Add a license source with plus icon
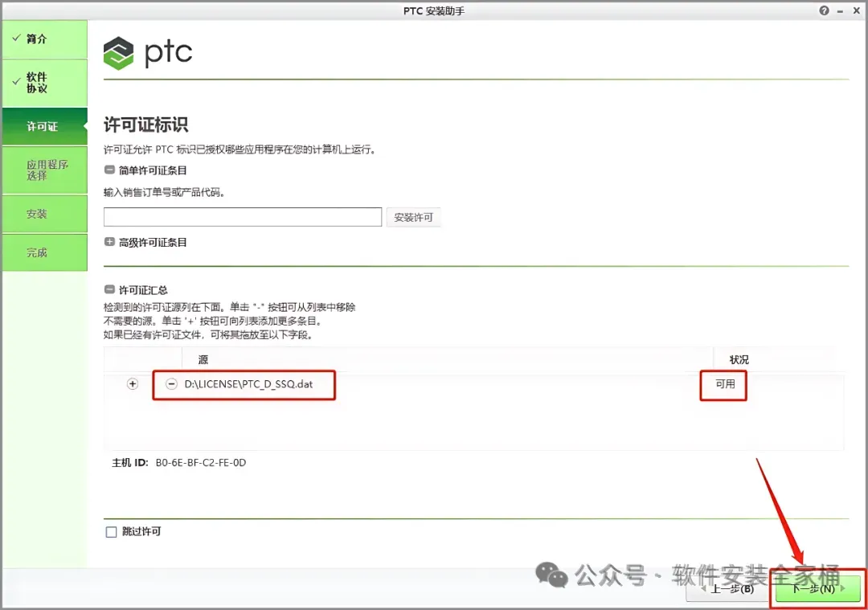 (133, 384)
